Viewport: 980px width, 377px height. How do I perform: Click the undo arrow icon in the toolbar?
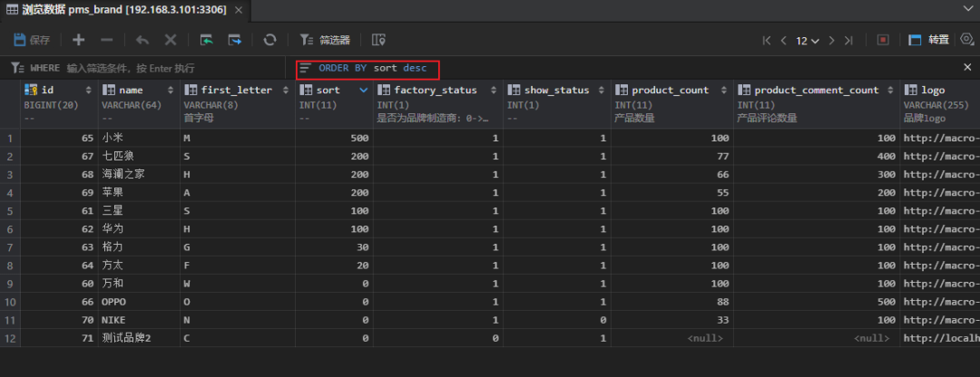(x=142, y=40)
